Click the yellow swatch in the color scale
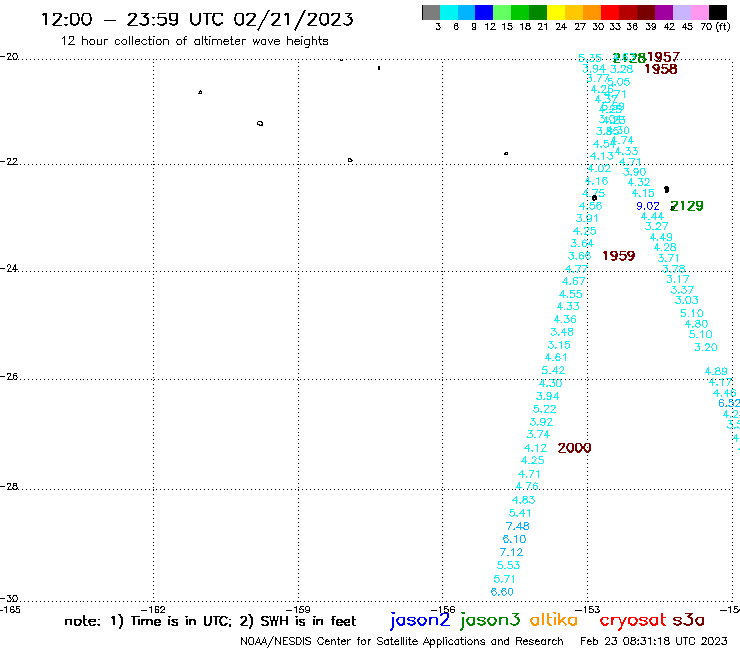Screen dimensions: 740x650 pyautogui.click(x=556, y=12)
